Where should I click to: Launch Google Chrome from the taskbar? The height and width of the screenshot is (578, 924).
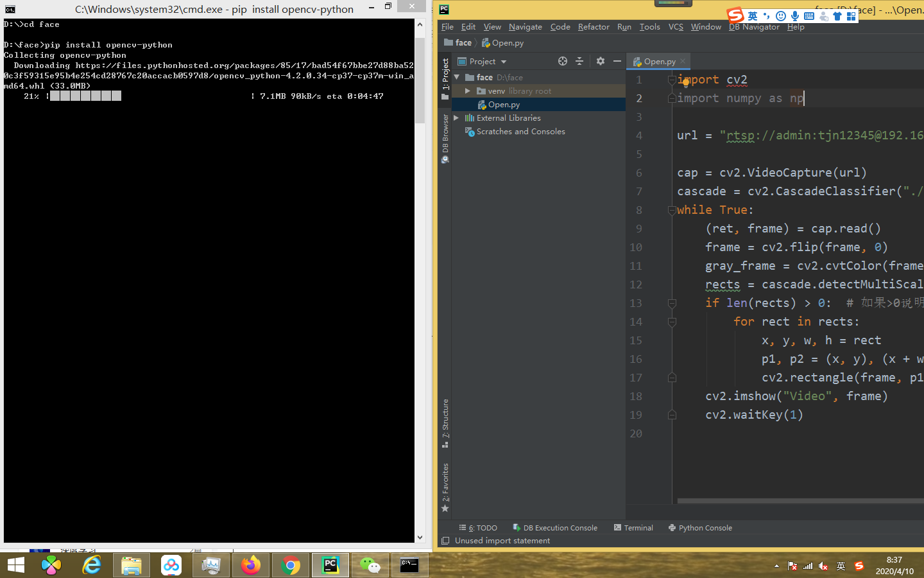pyautogui.click(x=290, y=565)
